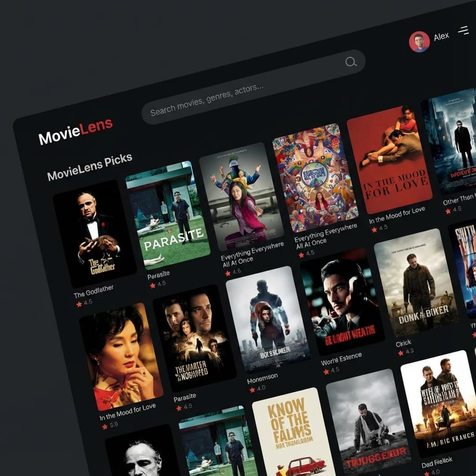This screenshot has height=476, width=476.
Task: Click Alex's profile avatar picture
Action: point(419,42)
